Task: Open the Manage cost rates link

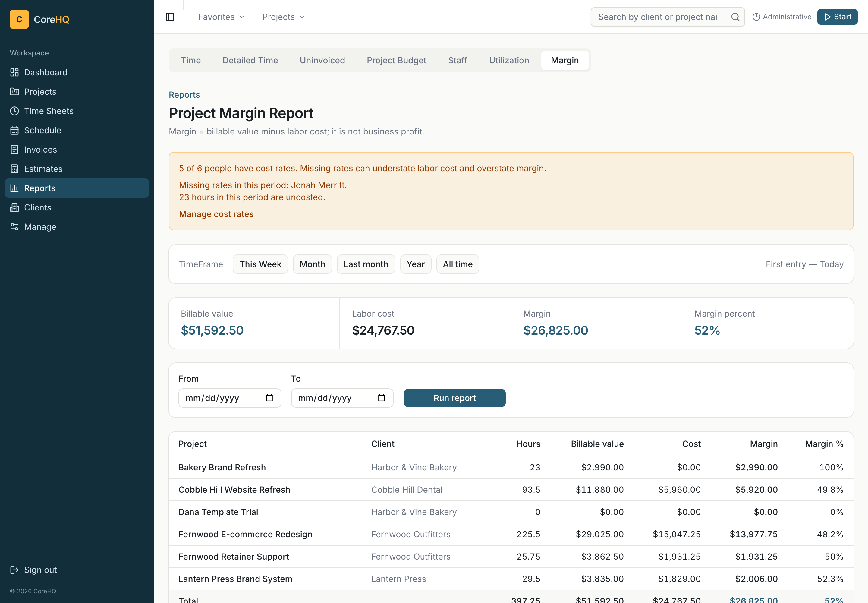Action: [216, 214]
